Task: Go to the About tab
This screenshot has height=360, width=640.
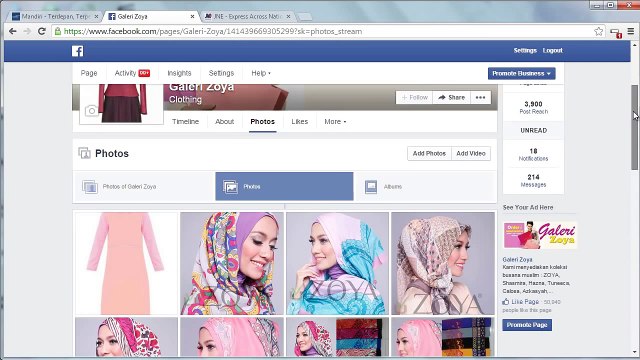Action: (x=224, y=122)
